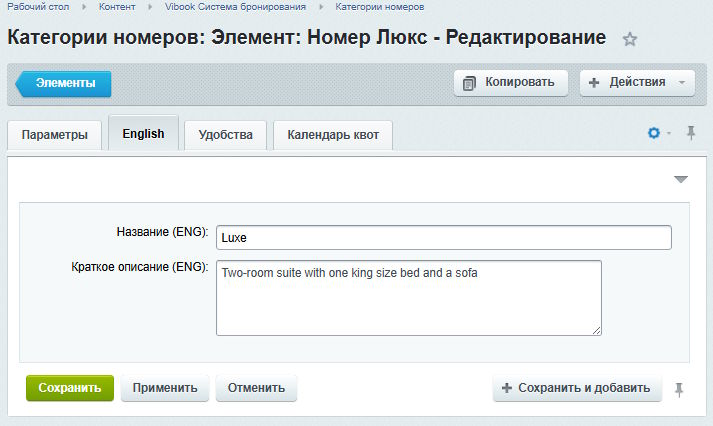Click the favorites star next to page title

(x=630, y=39)
